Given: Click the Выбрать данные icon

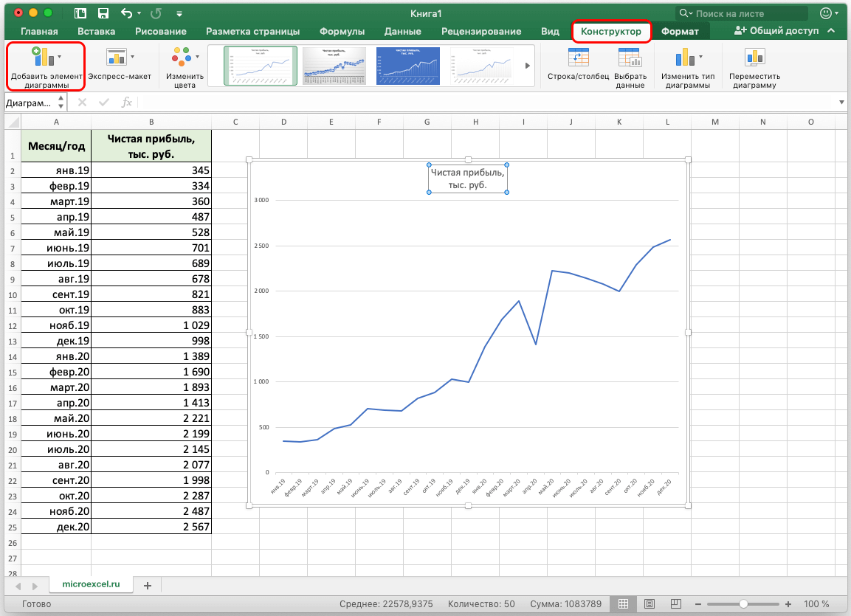Looking at the screenshot, I should 630,58.
